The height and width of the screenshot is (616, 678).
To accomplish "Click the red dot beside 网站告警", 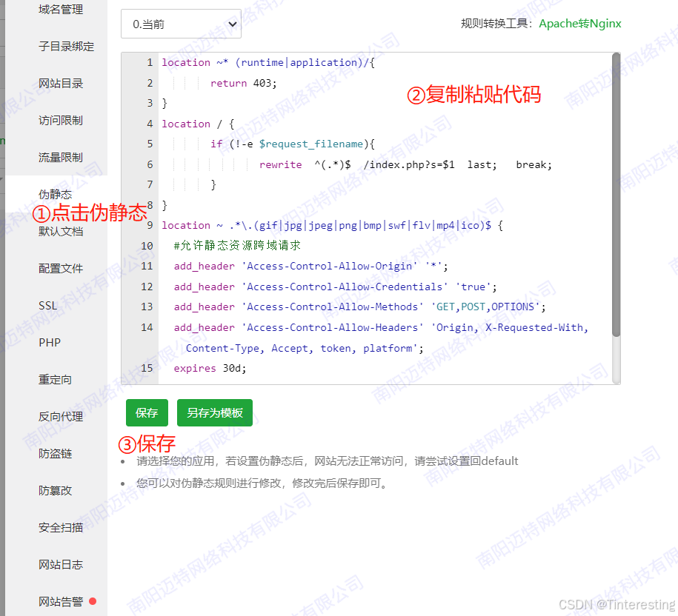I will 93,601.
